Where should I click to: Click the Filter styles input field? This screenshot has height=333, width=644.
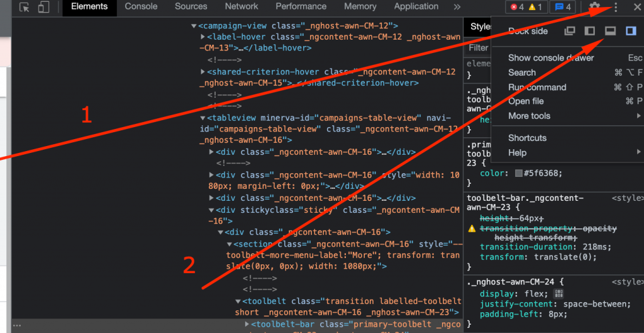[478, 48]
